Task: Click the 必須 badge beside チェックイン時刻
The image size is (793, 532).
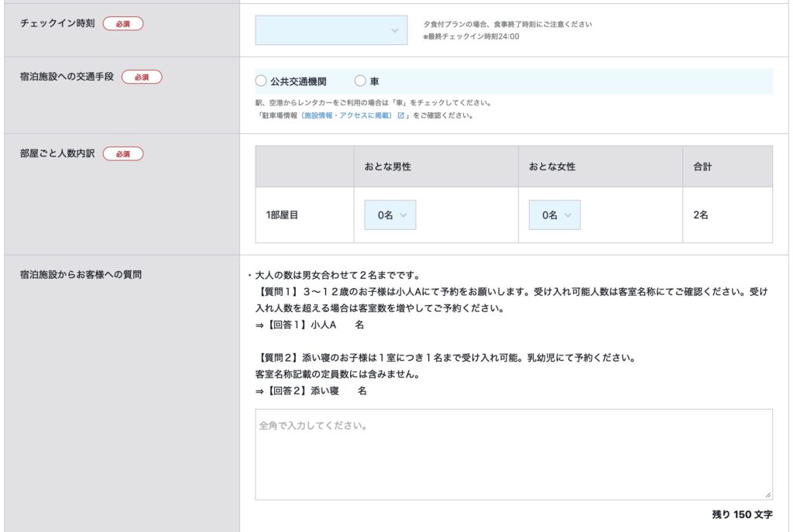Action: pos(123,24)
